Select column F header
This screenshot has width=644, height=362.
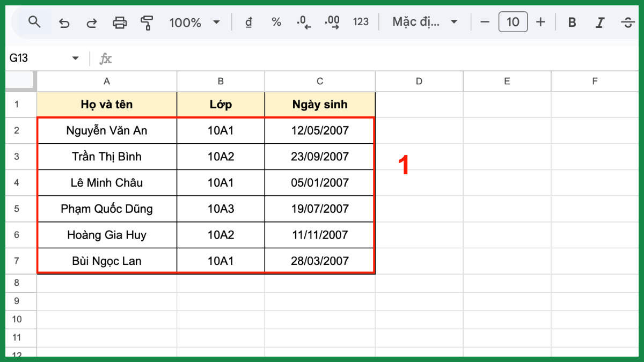(595, 82)
